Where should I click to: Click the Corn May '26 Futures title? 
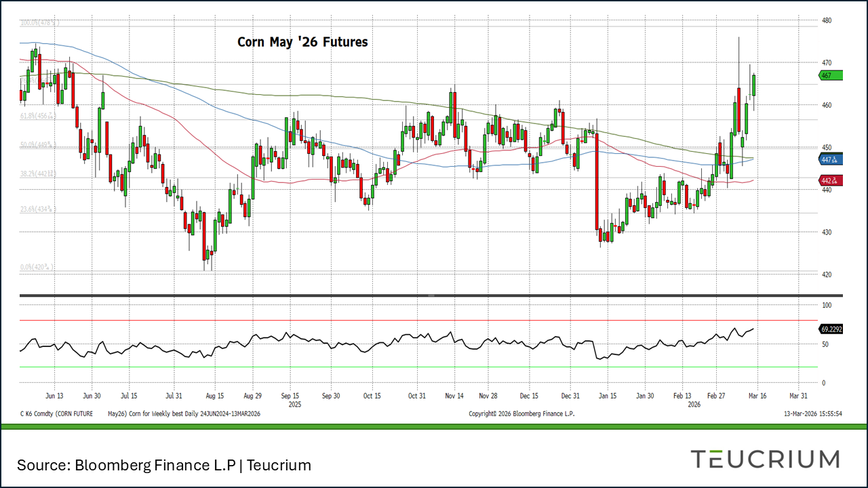[302, 42]
